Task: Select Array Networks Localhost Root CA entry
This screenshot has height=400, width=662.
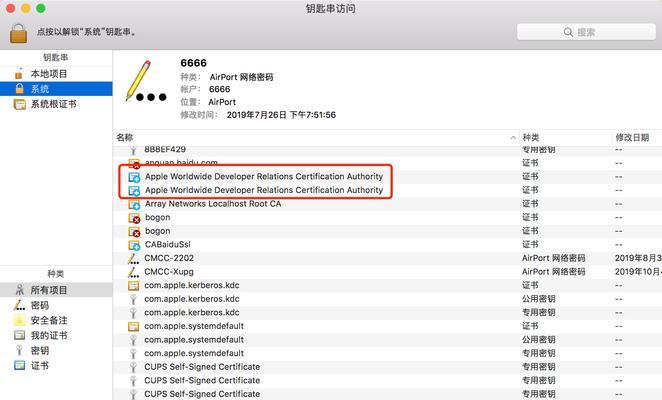Action: click(387, 204)
